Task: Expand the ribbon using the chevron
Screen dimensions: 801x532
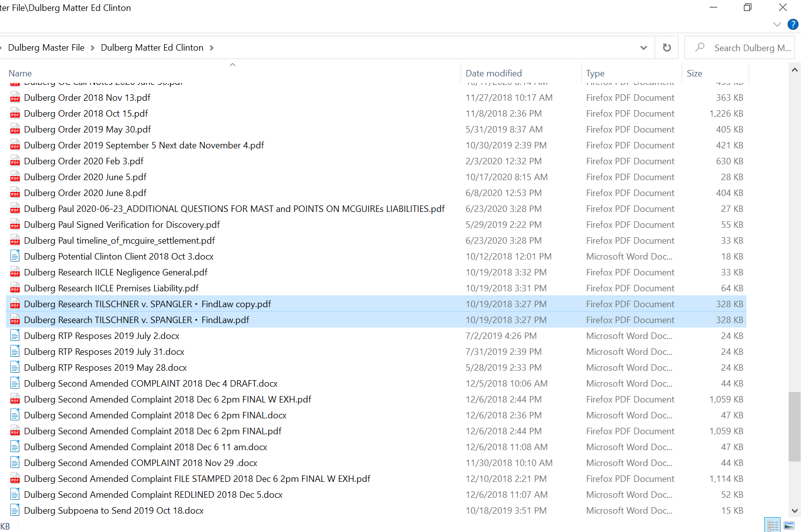Action: [x=777, y=24]
